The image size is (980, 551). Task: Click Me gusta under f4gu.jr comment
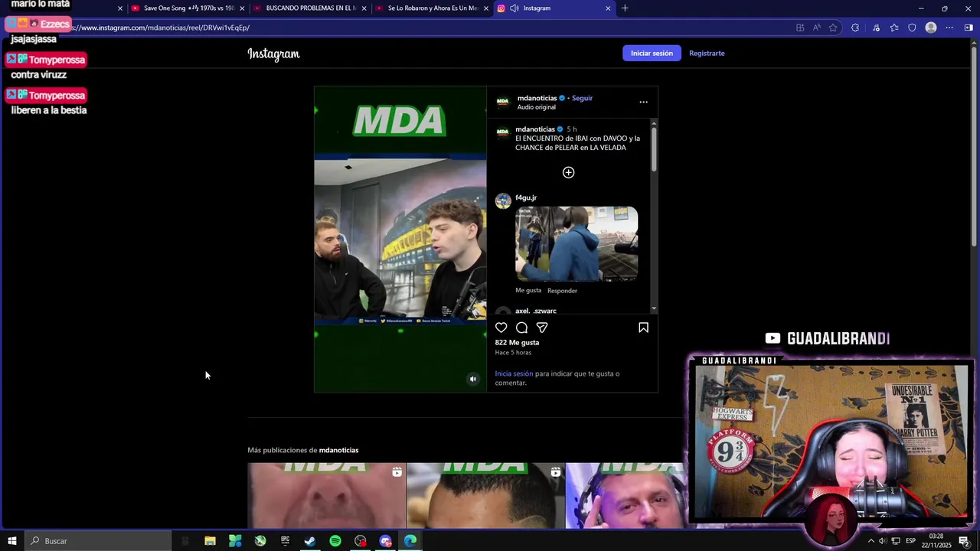(528, 291)
